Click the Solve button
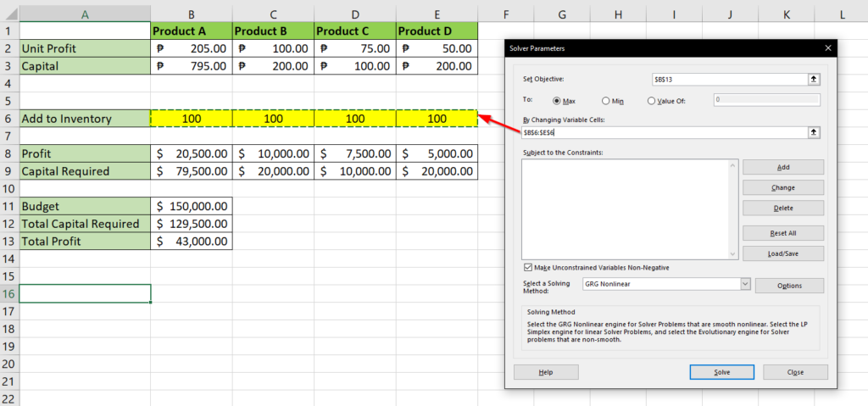Screen dimensions: 868x406 coord(721,372)
